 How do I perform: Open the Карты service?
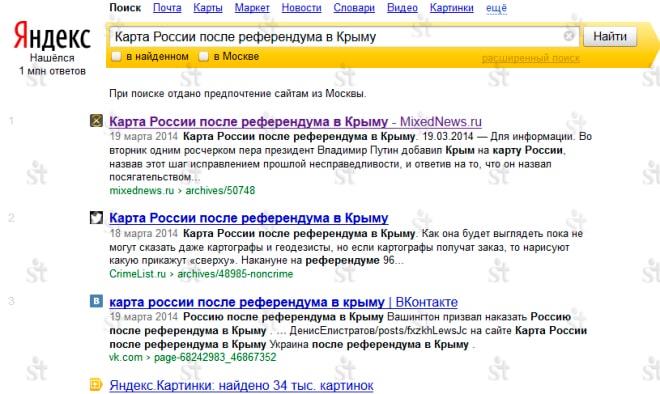(208, 8)
